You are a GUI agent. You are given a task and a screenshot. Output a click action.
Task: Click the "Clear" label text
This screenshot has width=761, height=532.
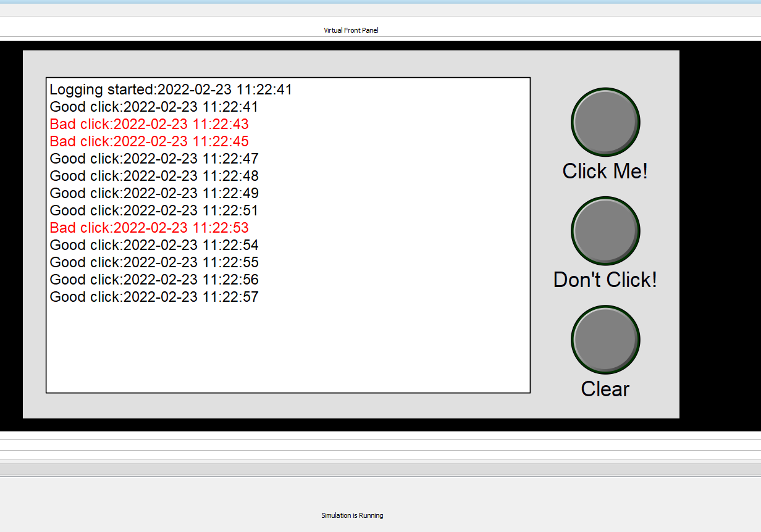click(605, 389)
